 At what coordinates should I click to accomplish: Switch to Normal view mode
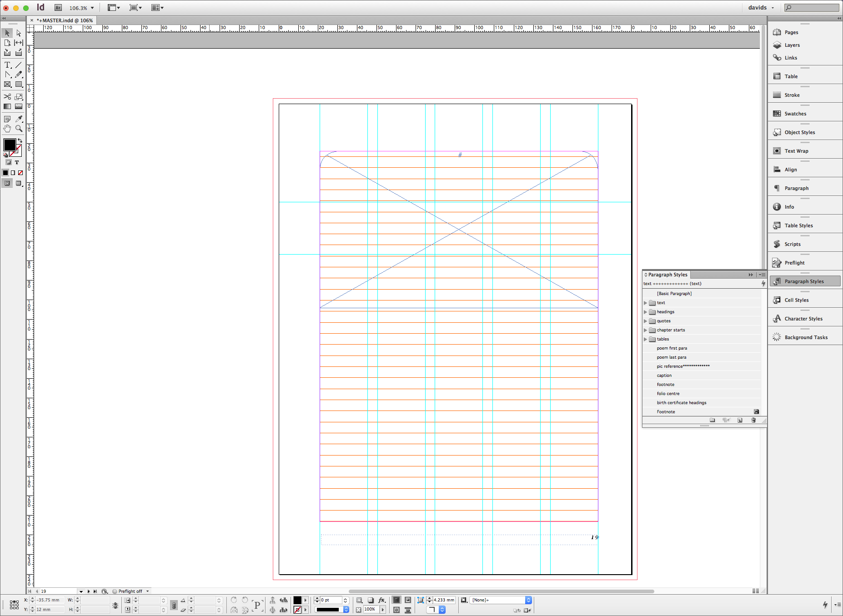coord(7,183)
